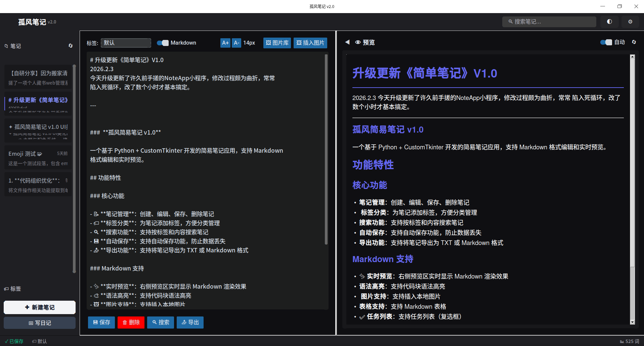Create a note with 新建笔记
Image resolution: width=644 pixels, height=346 pixels.
click(x=39, y=307)
